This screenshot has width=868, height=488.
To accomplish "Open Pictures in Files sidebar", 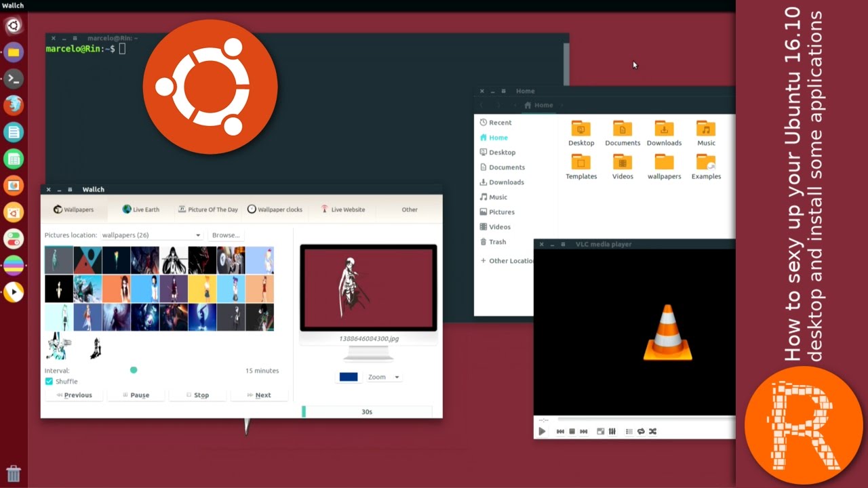I will pos(496,212).
